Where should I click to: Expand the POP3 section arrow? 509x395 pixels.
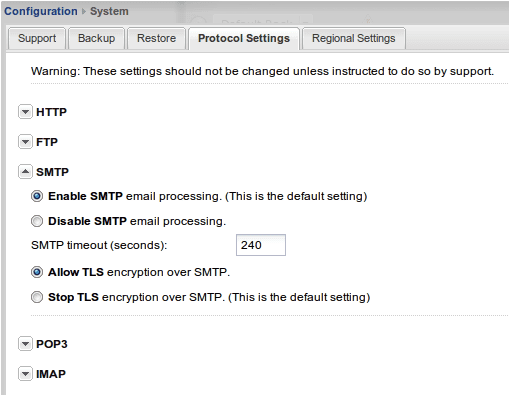(x=25, y=344)
